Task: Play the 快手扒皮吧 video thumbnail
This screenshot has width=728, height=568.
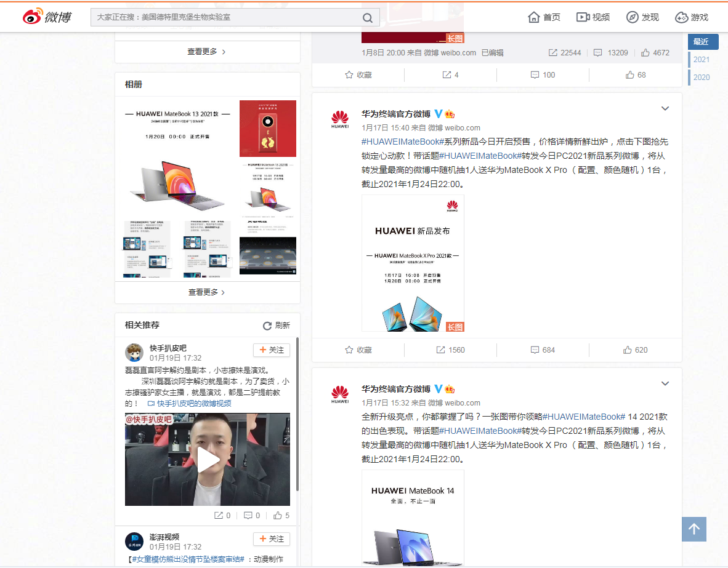Action: [208, 459]
